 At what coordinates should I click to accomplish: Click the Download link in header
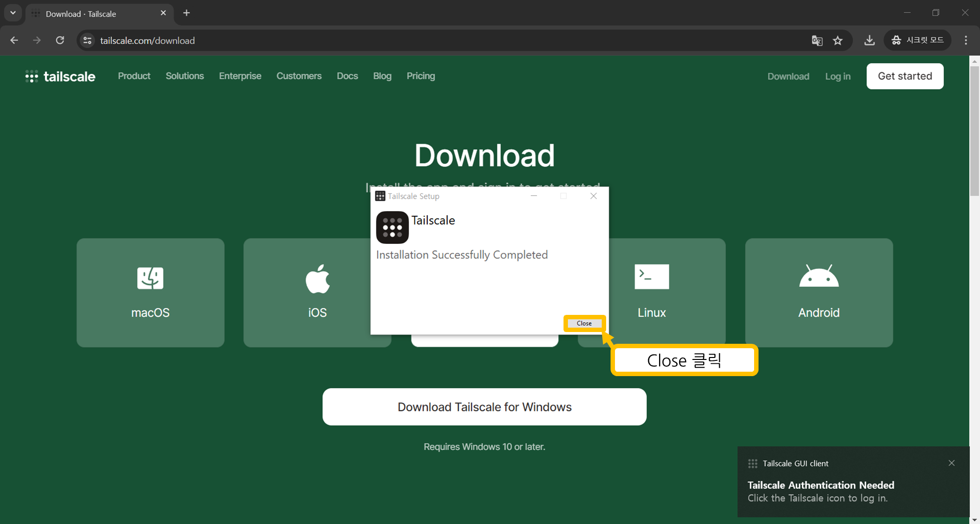click(x=788, y=76)
